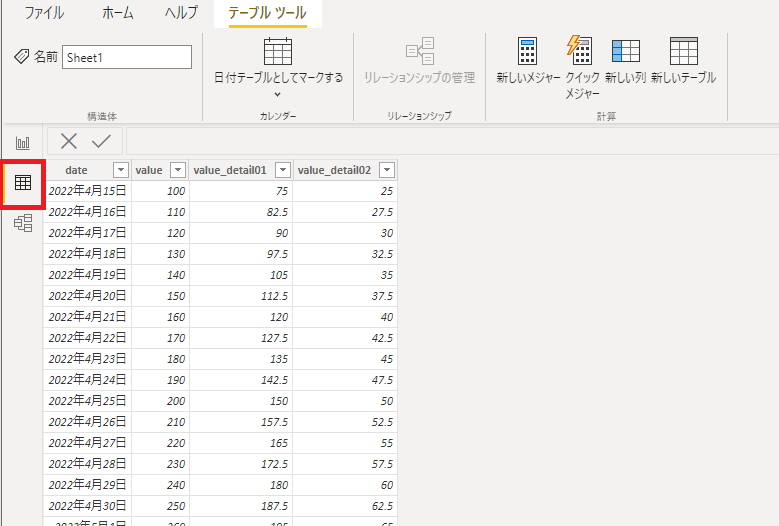
Task: Click 日付テーブルとしてマークする calendar icon
Action: [278, 51]
